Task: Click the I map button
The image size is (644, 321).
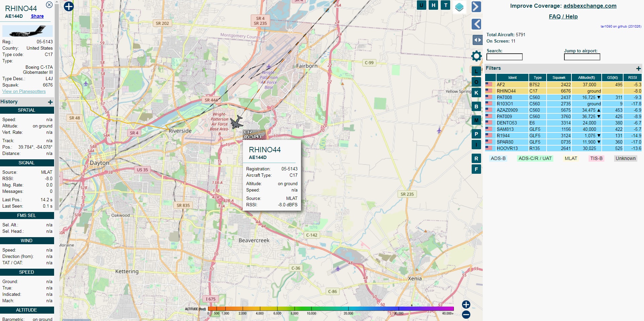Action: (x=476, y=145)
